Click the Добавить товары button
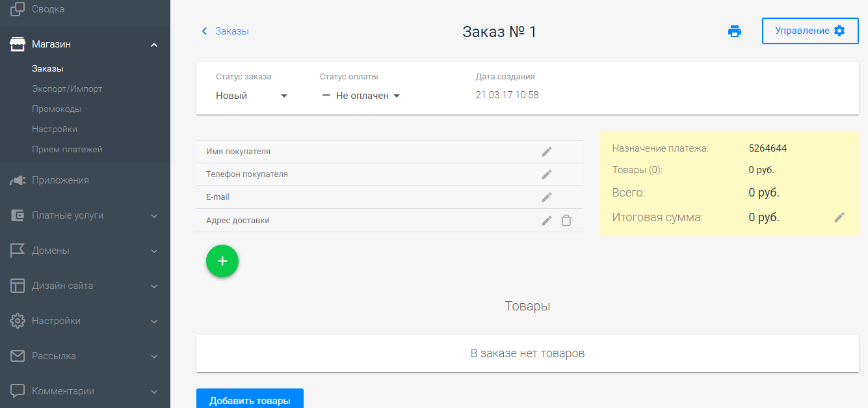 (250, 400)
